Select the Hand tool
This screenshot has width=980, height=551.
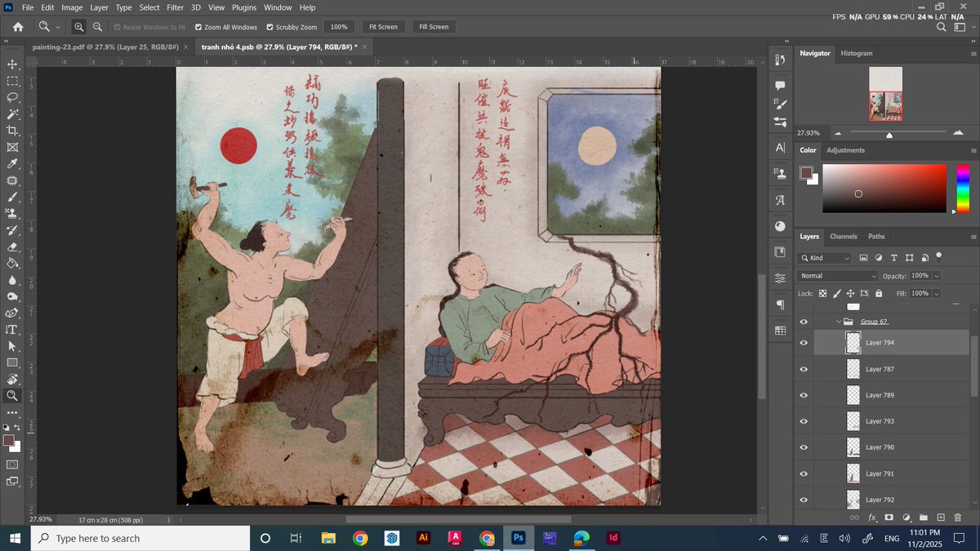[x=12, y=380]
